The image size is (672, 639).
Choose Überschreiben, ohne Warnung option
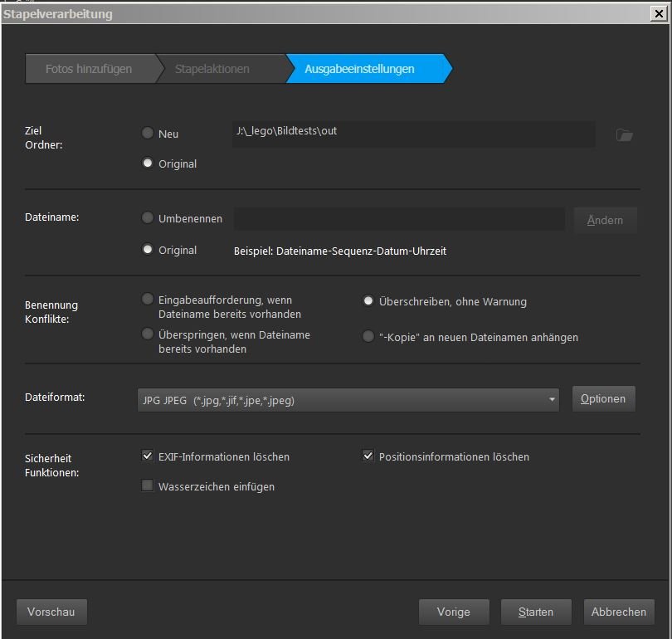click(x=368, y=301)
